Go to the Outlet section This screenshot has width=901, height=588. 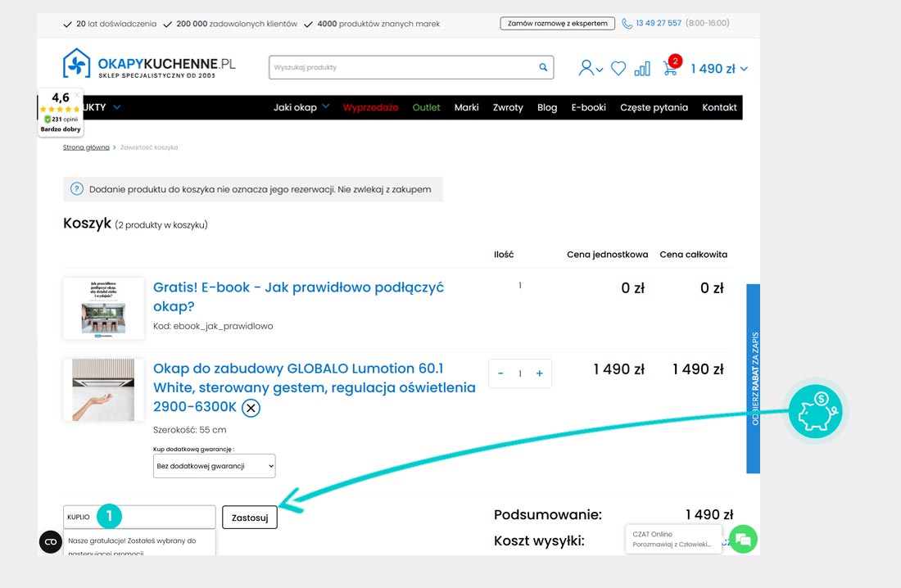click(426, 107)
